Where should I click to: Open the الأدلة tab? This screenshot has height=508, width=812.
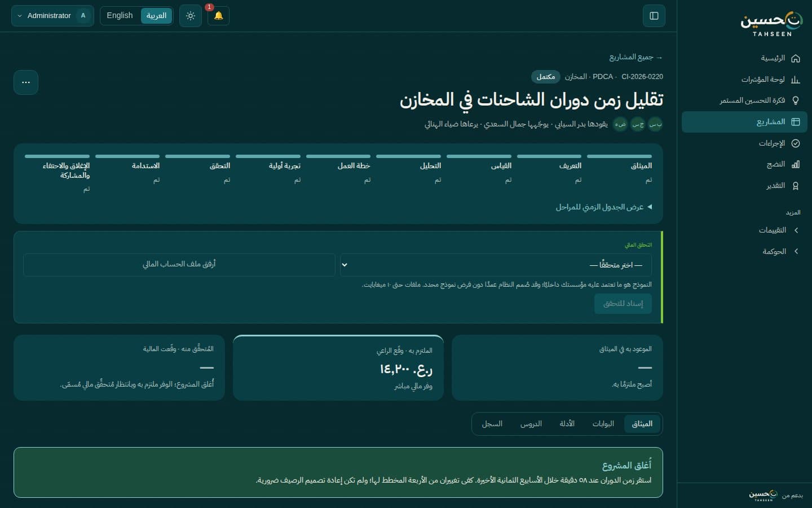pos(567,424)
